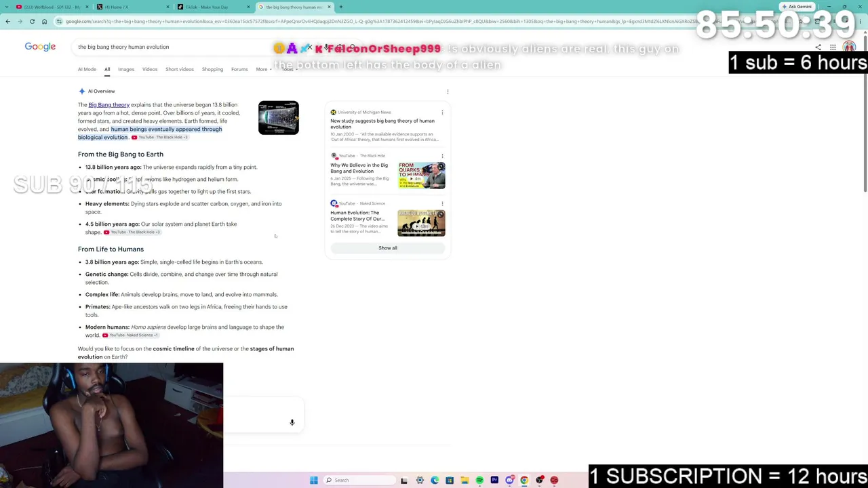Switch to Chrome in the taskbar
The width and height of the screenshot is (868, 488).
coord(524,481)
